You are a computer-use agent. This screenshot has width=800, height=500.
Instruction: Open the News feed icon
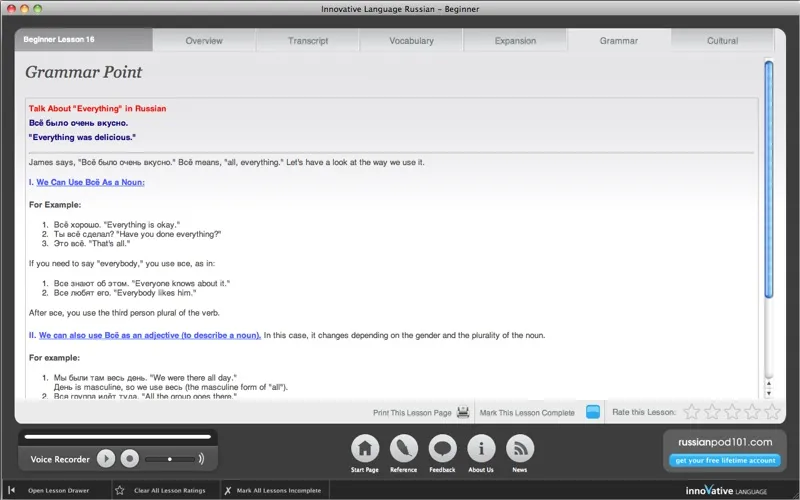point(520,448)
